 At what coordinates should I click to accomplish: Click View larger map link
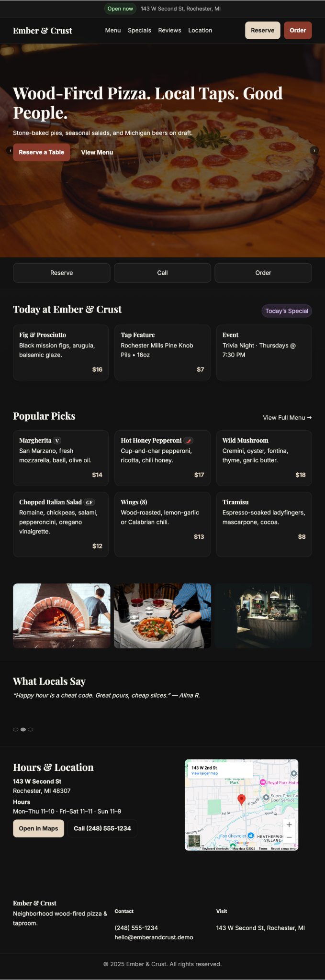pos(204,773)
